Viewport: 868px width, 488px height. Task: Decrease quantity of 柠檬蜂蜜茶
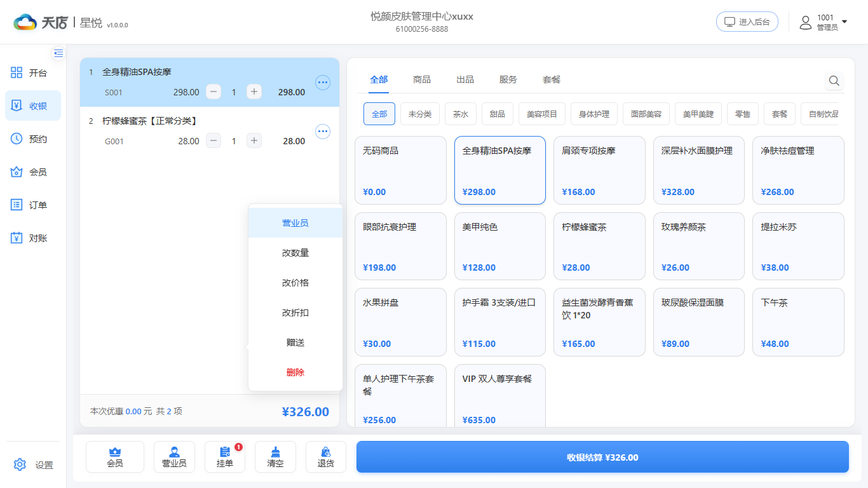tap(214, 141)
